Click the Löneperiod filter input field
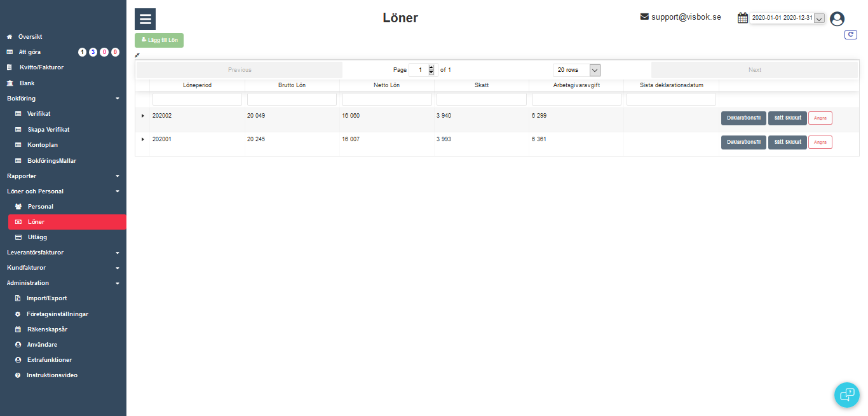 [x=197, y=99]
